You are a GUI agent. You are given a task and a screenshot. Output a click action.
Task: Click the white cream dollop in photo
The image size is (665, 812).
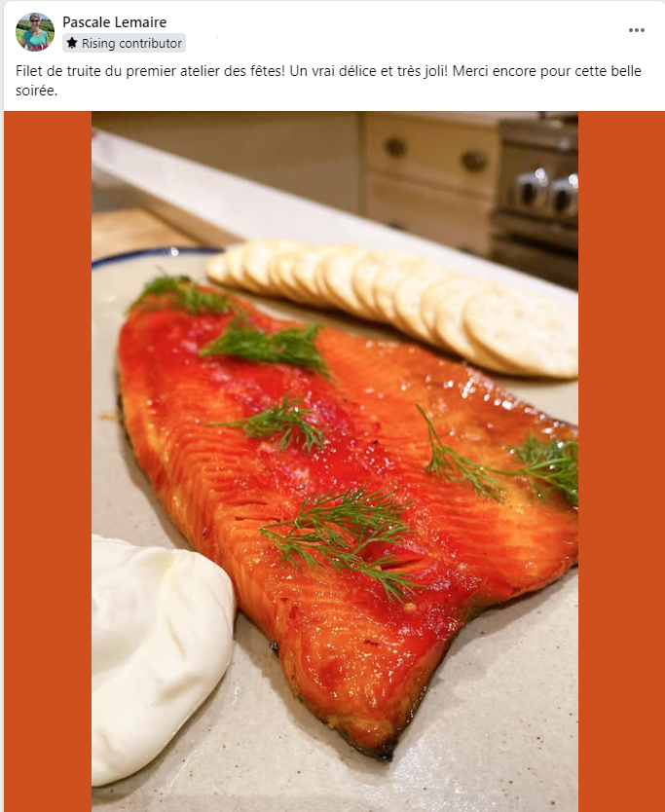point(161,657)
